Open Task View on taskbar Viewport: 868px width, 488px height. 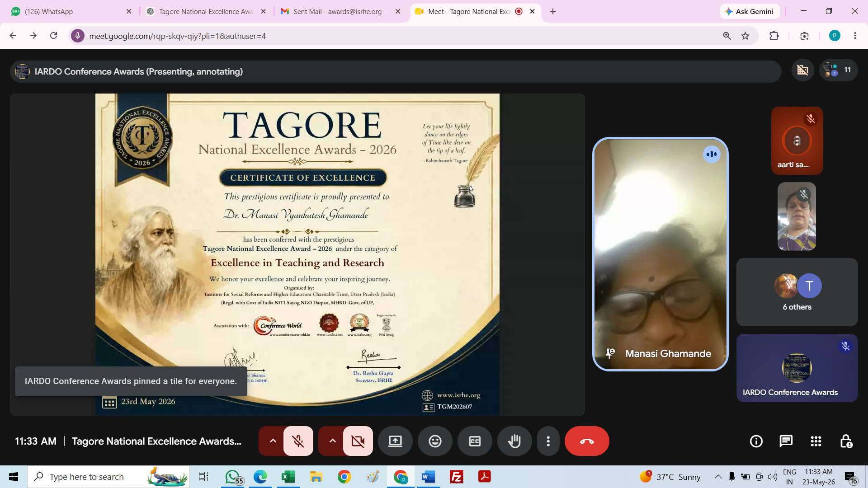coord(203,477)
